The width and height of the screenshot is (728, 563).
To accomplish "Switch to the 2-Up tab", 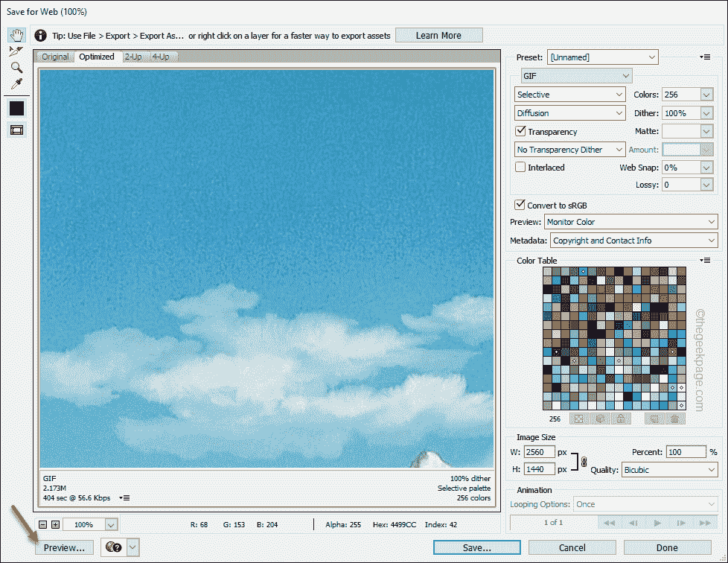I will pyautogui.click(x=133, y=57).
